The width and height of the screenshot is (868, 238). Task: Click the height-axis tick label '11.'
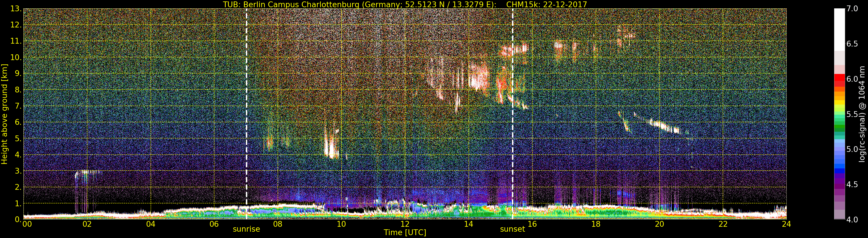pyautogui.click(x=16, y=41)
